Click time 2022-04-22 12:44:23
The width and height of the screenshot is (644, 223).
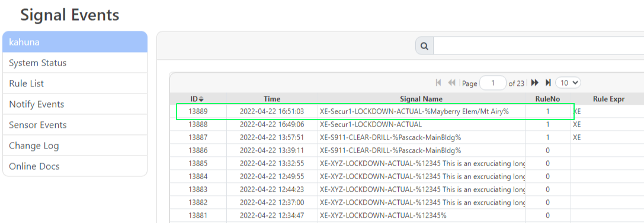(x=272, y=189)
